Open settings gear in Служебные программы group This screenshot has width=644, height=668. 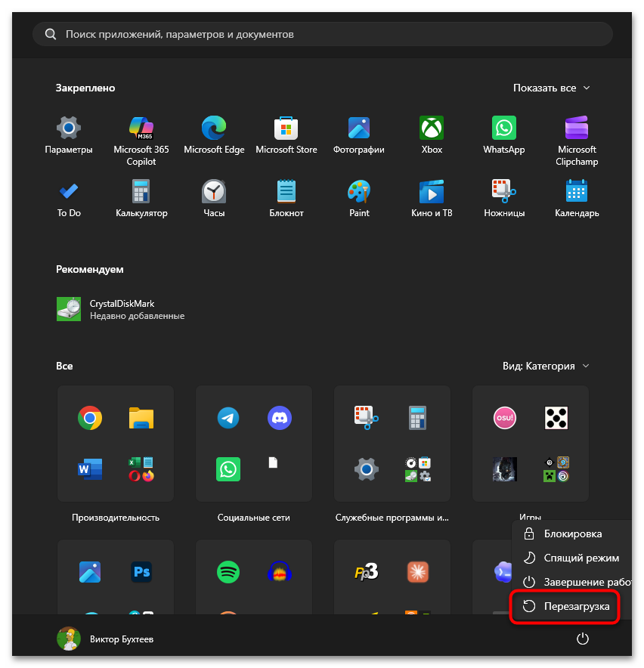[x=366, y=469]
